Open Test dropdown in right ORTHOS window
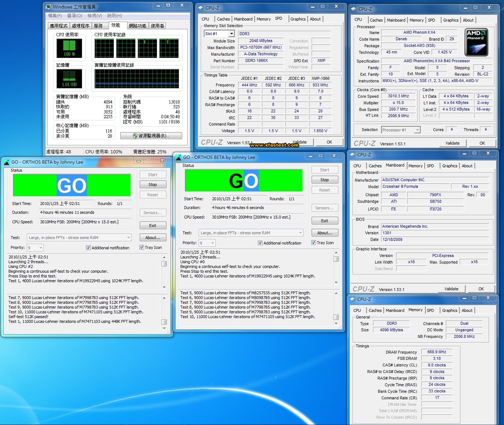Viewport: 504px width, 425px height. [251, 233]
